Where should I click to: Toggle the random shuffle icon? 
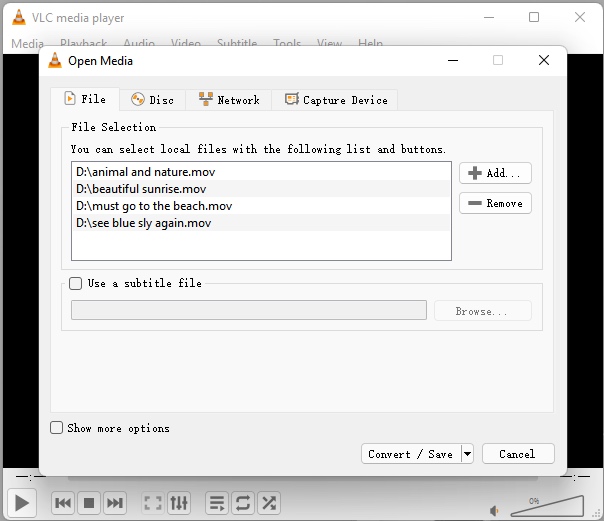[269, 503]
